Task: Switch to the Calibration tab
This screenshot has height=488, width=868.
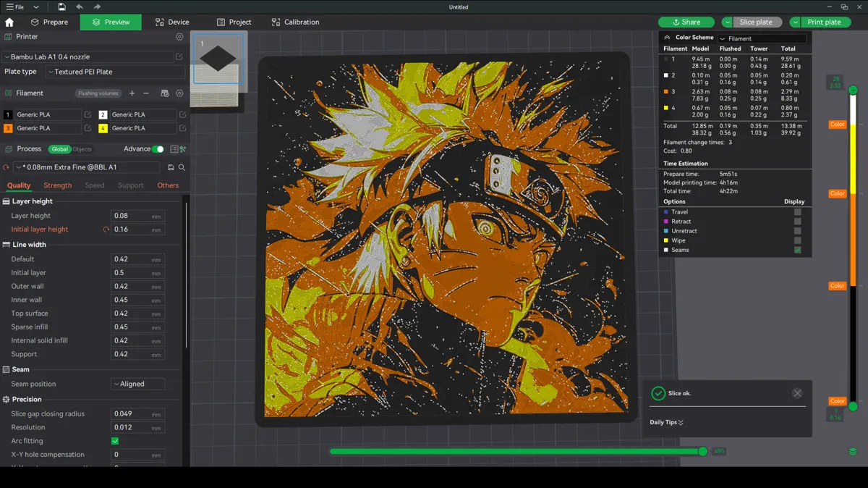Action: click(x=295, y=22)
